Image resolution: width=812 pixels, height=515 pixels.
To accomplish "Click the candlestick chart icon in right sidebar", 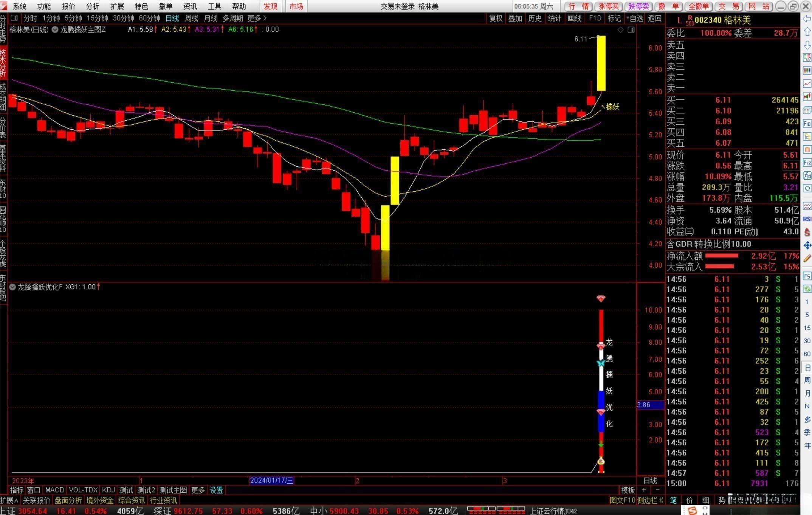I will [x=807, y=96].
